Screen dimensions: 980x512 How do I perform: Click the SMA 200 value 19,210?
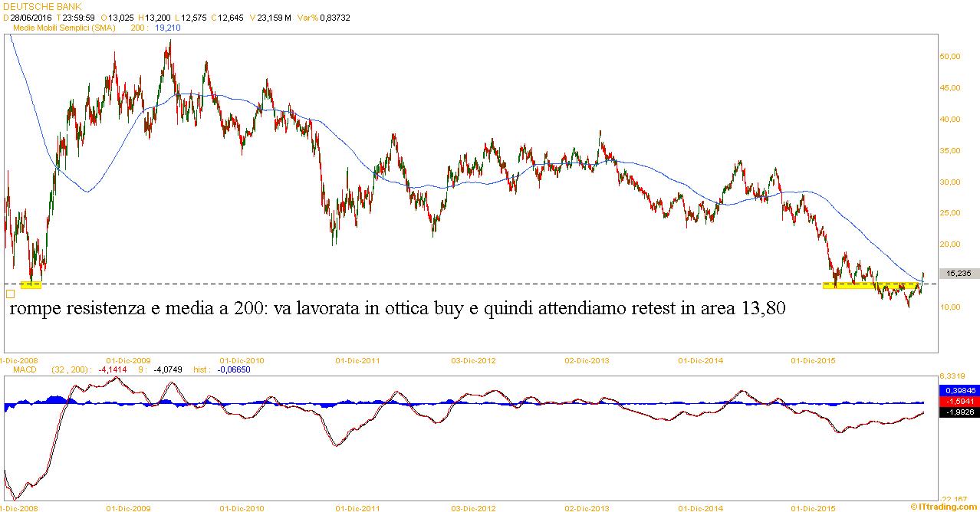tap(168, 27)
